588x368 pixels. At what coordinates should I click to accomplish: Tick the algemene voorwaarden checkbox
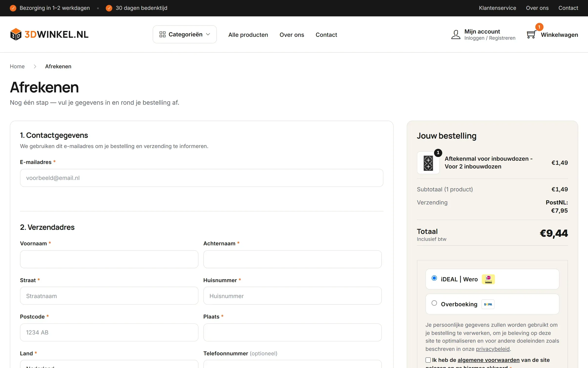coord(428,360)
